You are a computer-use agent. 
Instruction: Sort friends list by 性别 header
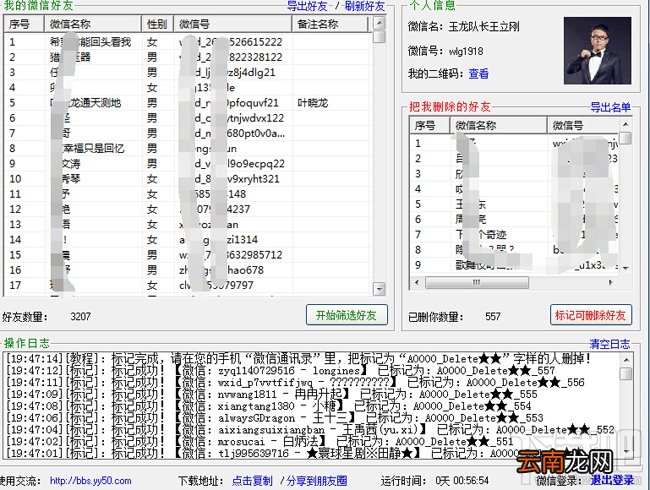point(158,24)
